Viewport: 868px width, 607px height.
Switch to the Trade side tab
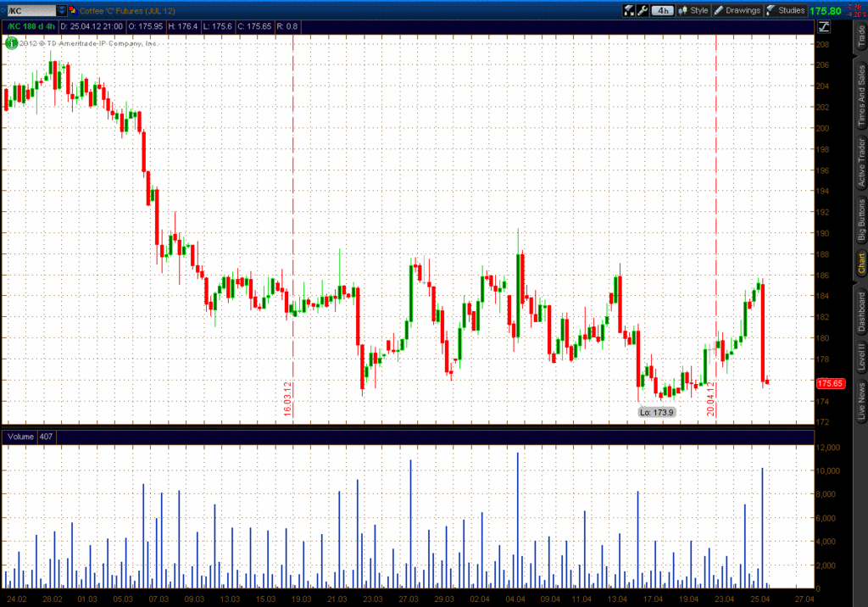[861, 37]
